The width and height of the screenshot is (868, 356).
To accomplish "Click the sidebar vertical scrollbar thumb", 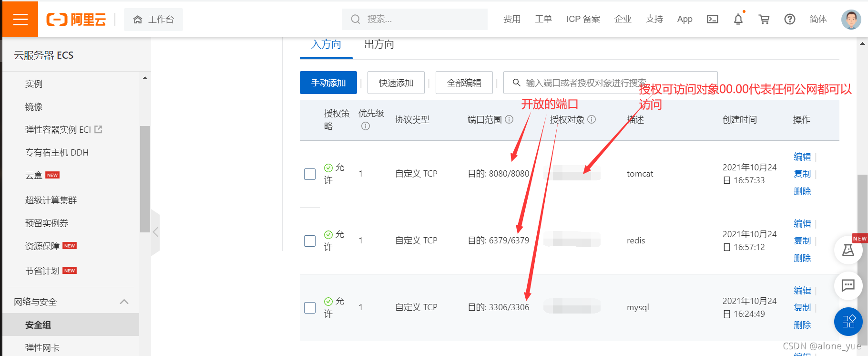I will point(145,179).
